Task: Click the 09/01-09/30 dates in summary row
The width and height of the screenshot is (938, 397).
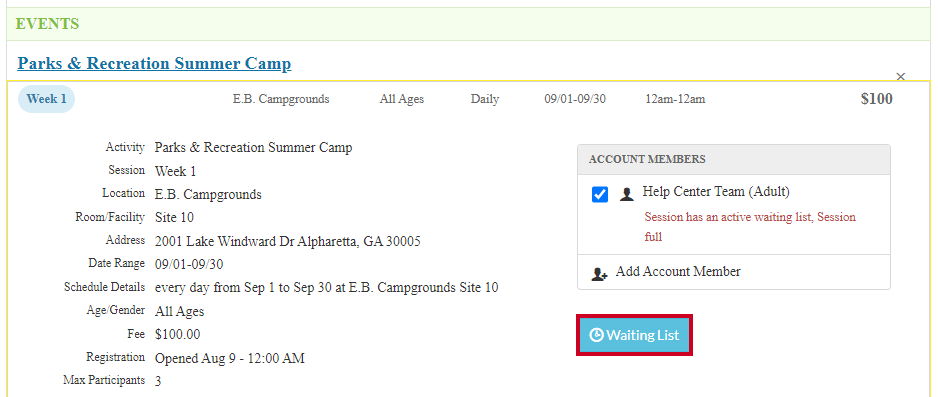Action: (x=575, y=99)
